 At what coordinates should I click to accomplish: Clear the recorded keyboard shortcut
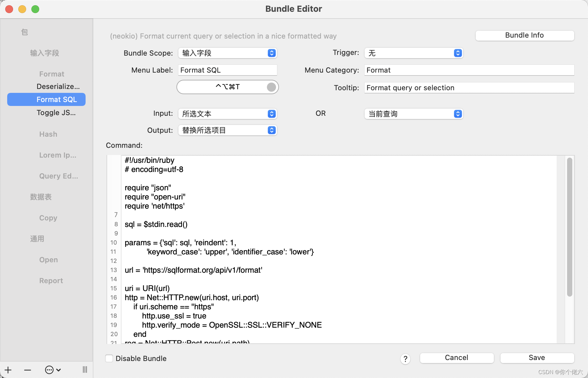click(270, 87)
